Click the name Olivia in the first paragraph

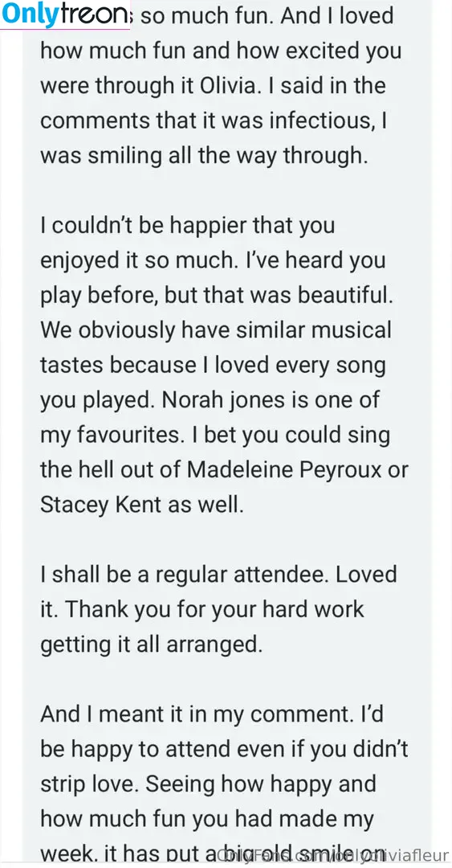211,86
